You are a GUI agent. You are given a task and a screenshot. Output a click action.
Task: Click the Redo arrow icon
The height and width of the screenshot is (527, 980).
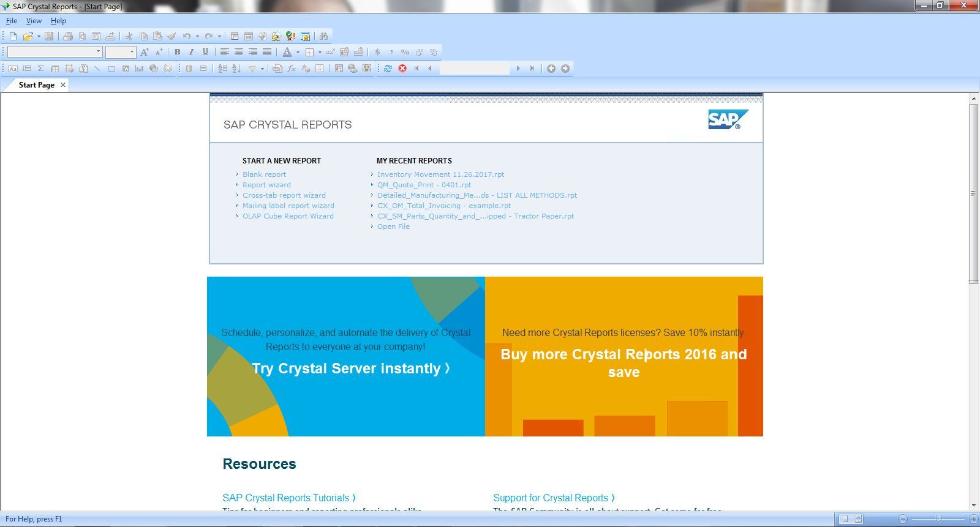point(209,36)
